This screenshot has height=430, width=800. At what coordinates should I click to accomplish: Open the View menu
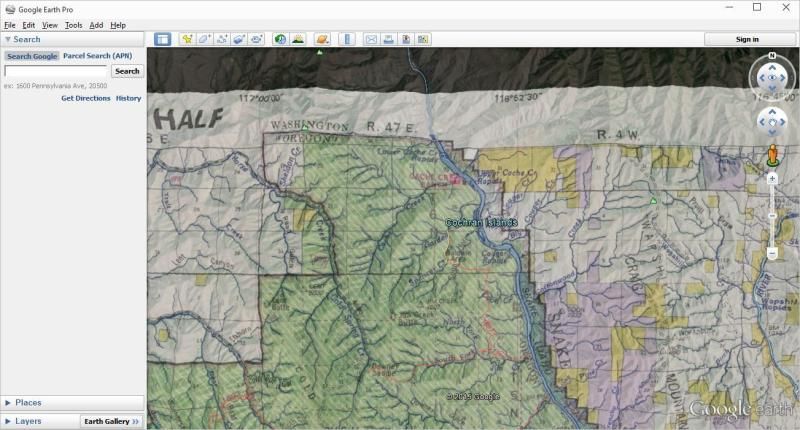point(49,25)
